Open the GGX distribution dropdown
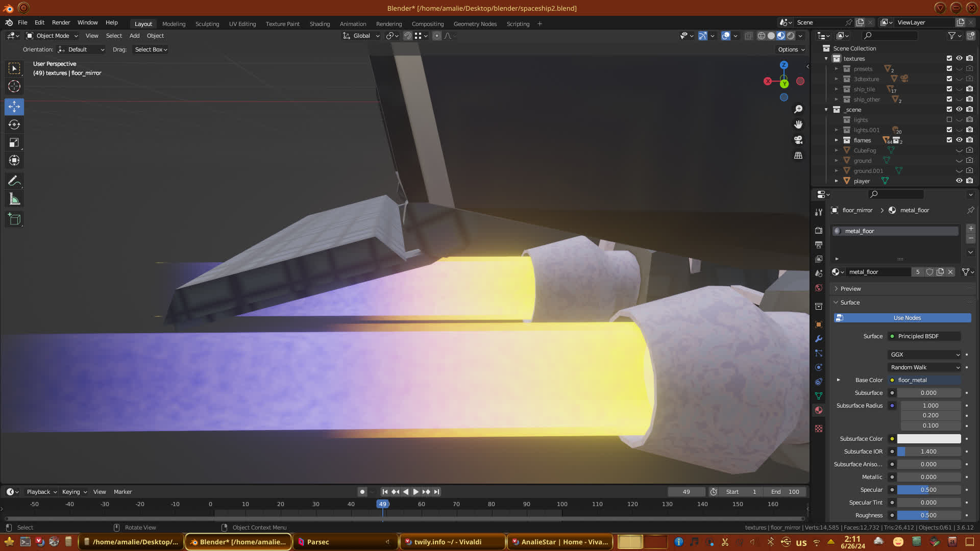The width and height of the screenshot is (980, 551). (925, 355)
